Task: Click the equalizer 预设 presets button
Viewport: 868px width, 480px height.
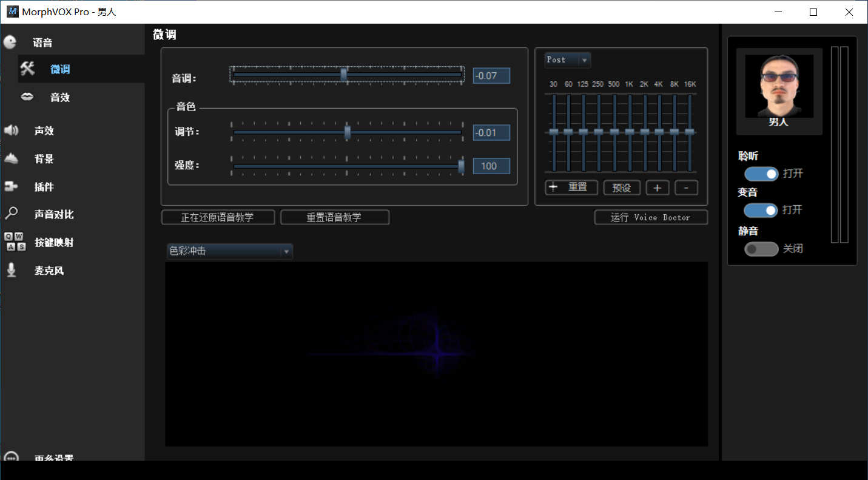Action: [622, 188]
